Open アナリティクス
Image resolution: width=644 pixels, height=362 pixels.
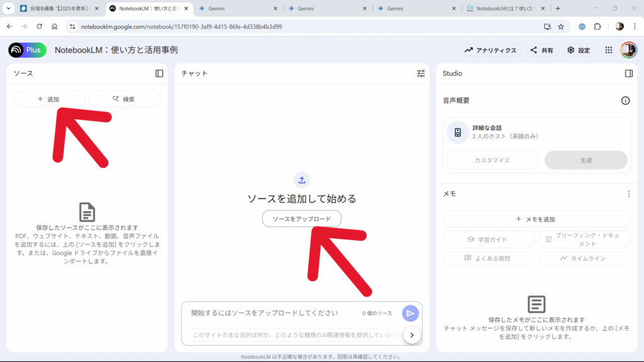click(x=491, y=50)
